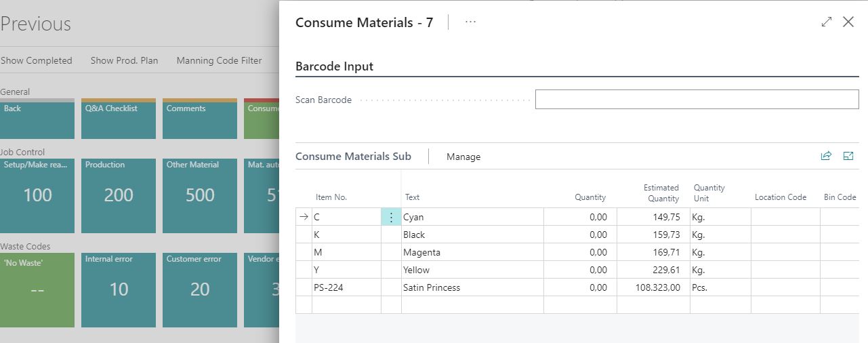The width and height of the screenshot is (868, 343).
Task: Click the estimated quantity 169,71
Action: pyautogui.click(x=653, y=252)
